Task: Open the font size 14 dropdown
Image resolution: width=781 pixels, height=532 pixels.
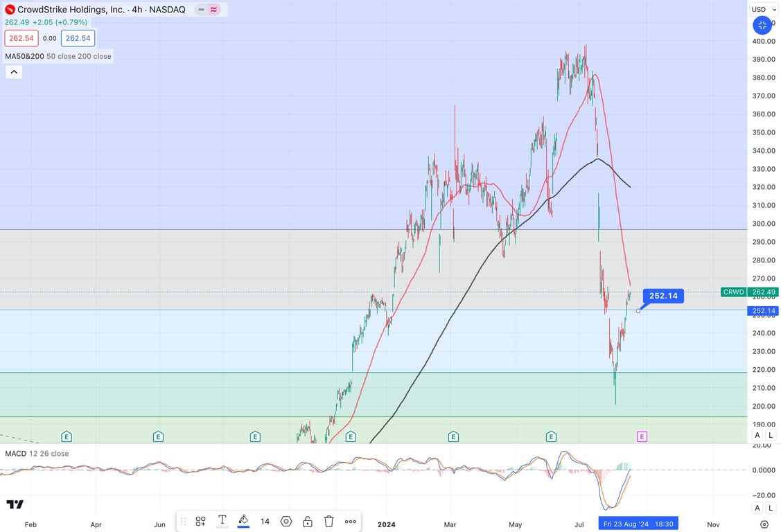Action: coord(265,521)
